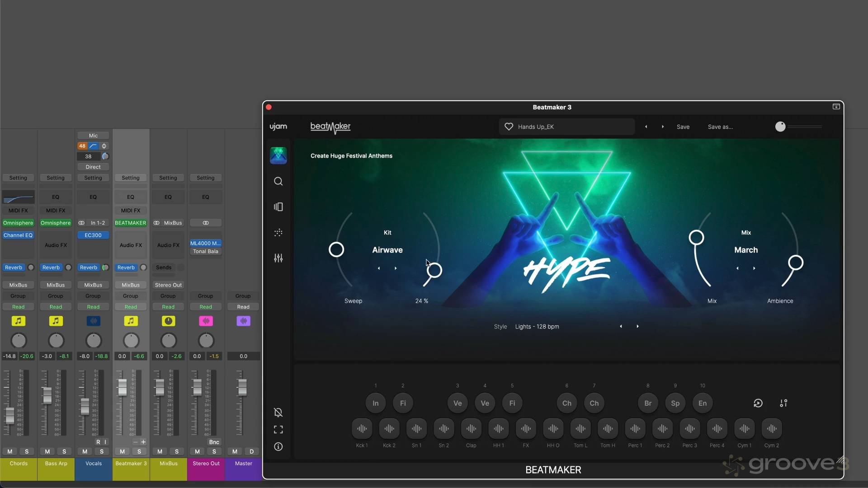
Task: Click the Style name Lights - 128 bpm
Action: coord(537,326)
